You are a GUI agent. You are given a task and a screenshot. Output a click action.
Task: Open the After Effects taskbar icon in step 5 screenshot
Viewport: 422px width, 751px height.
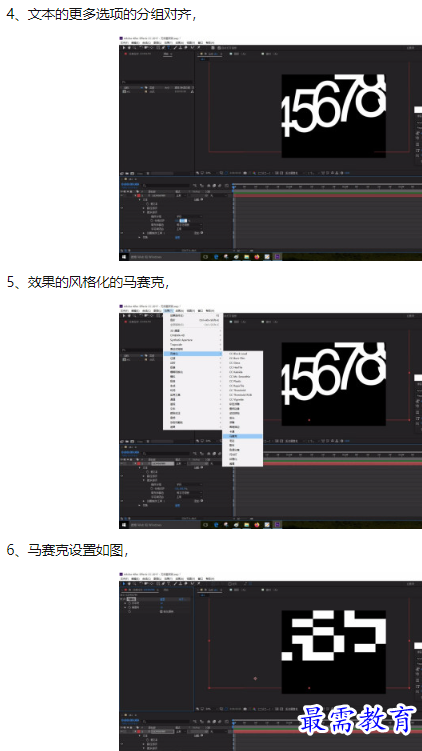coord(277,525)
